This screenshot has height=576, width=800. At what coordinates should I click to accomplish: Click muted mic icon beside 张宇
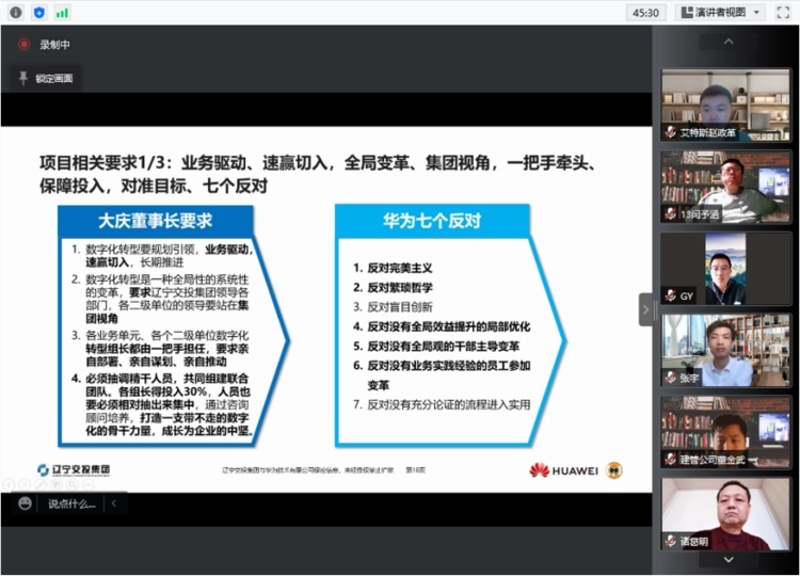[670, 378]
